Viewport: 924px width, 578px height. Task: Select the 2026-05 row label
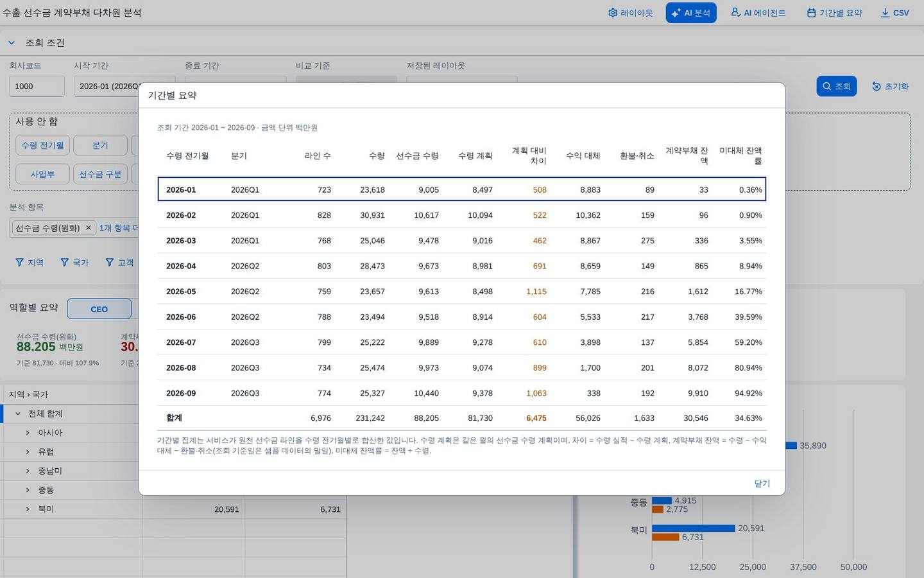click(181, 292)
